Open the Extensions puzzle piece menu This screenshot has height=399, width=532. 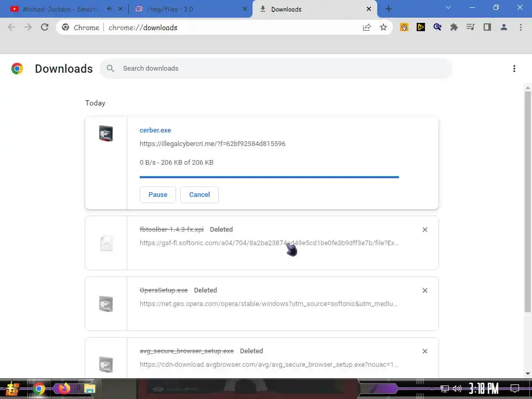click(x=454, y=27)
